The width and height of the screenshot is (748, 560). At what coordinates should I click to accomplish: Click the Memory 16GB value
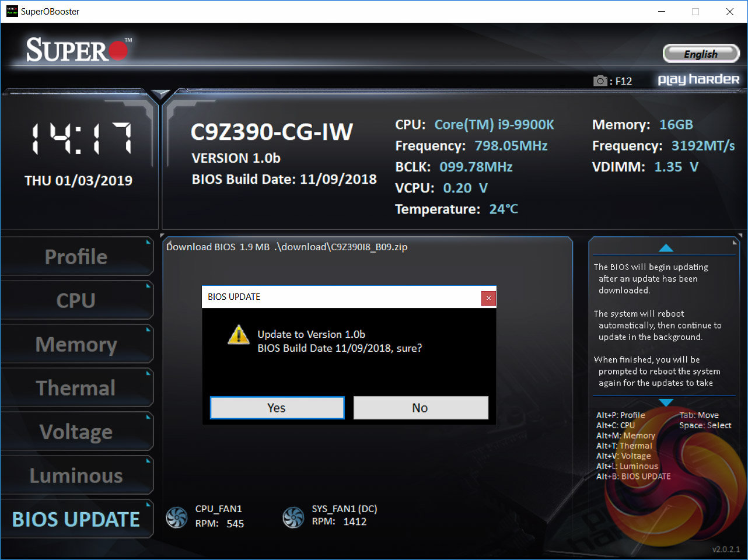coord(676,125)
